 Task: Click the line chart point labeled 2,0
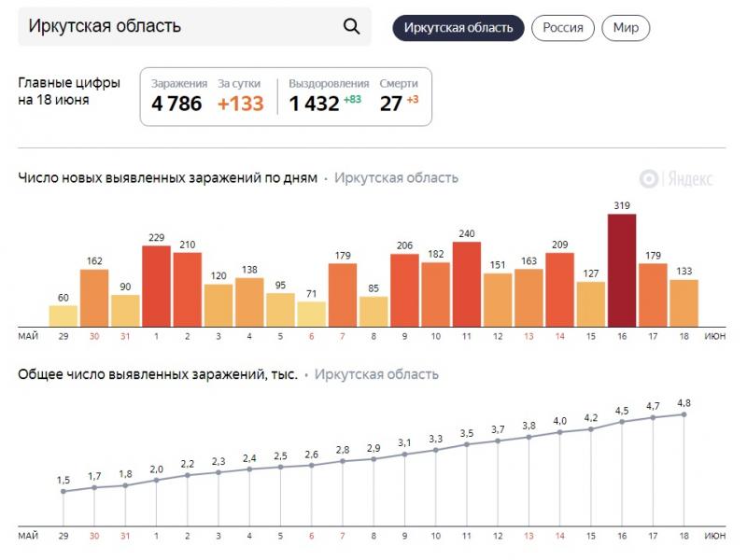156,480
